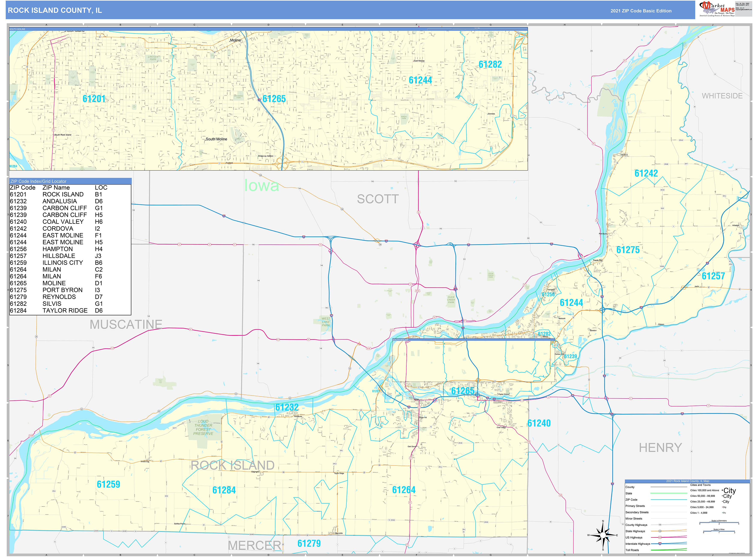Image resolution: width=756 pixels, height=557 pixels.
Task: Select the large City dot for cities 100,000 and above
Action: [722, 491]
